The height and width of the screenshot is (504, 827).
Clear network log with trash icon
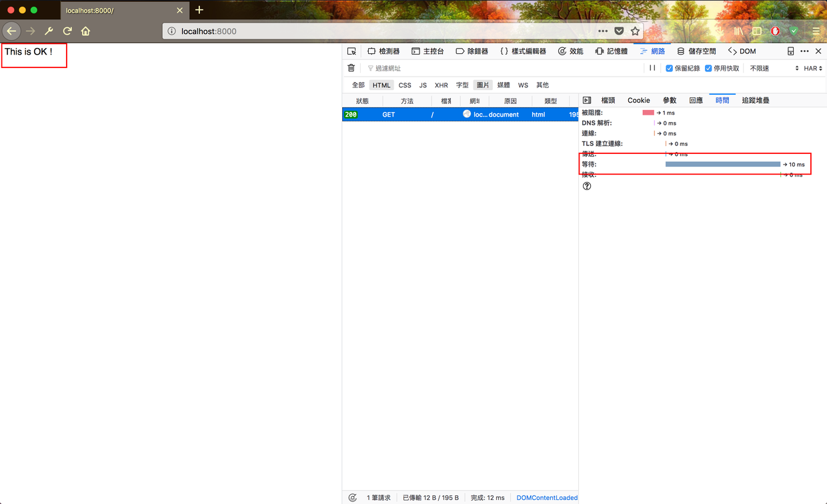(x=351, y=68)
